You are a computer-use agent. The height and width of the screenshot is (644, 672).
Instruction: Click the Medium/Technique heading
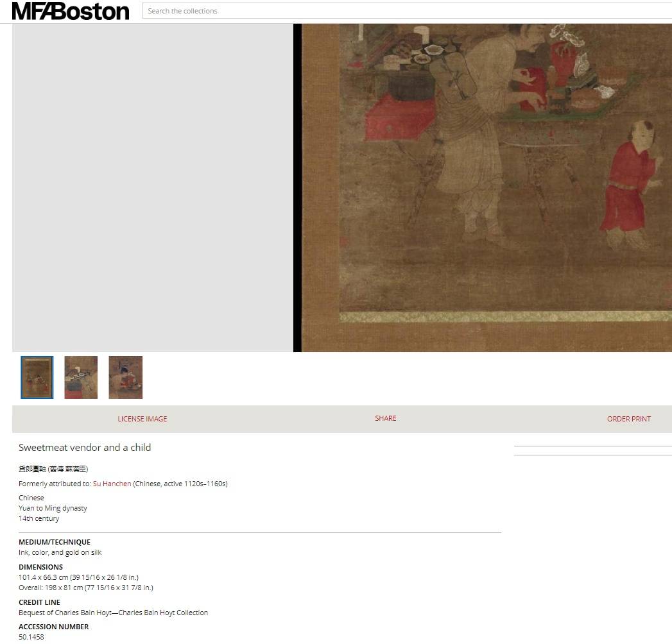pyautogui.click(x=55, y=542)
